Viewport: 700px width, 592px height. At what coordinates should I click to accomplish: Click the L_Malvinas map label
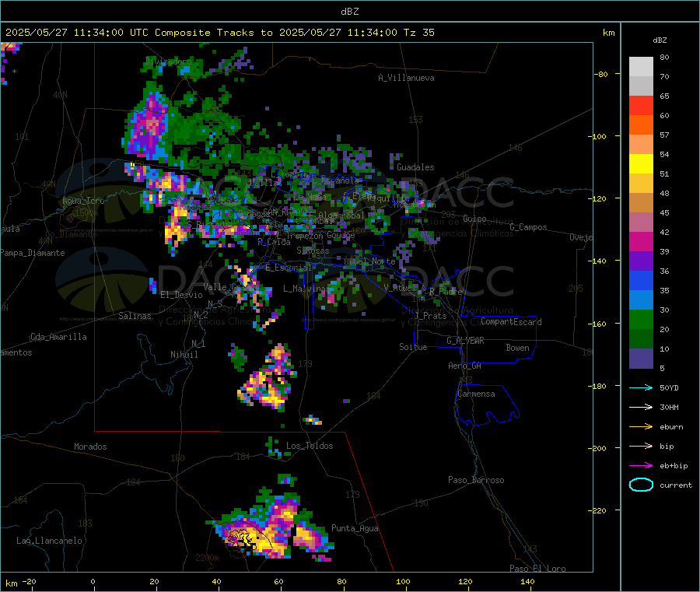(x=306, y=289)
